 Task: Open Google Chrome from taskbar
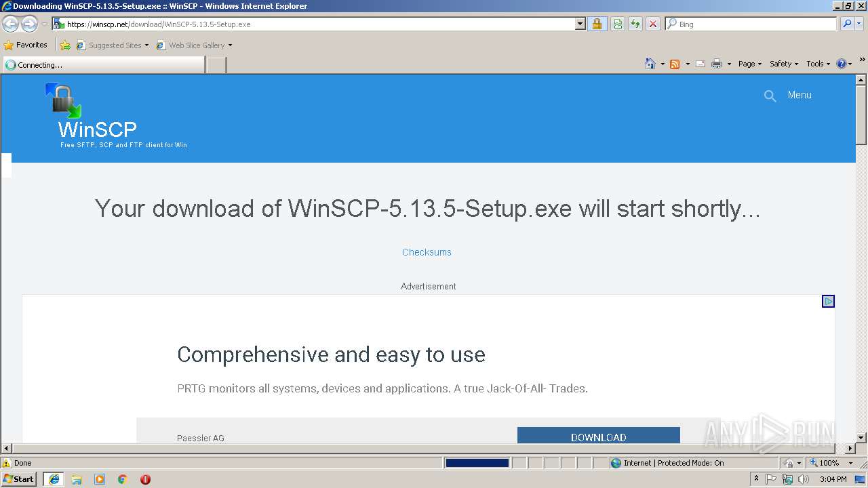(123, 479)
